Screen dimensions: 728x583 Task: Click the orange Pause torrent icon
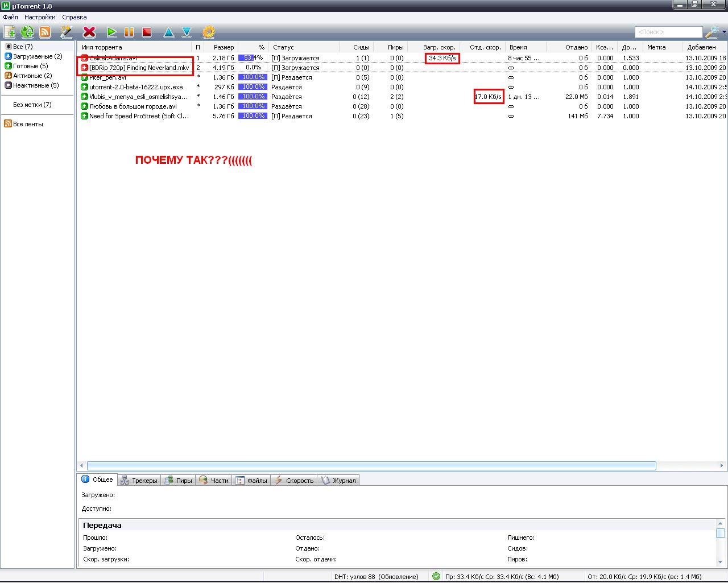[x=129, y=32]
